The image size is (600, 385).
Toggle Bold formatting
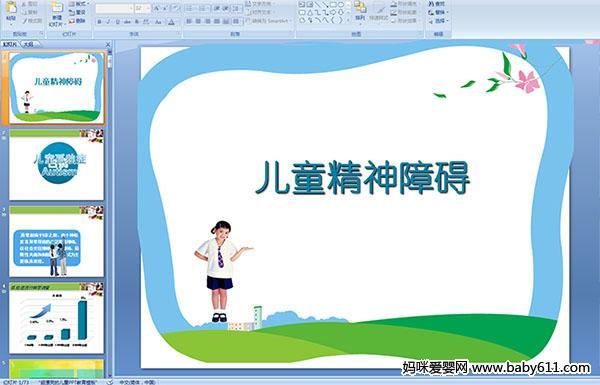99,22
